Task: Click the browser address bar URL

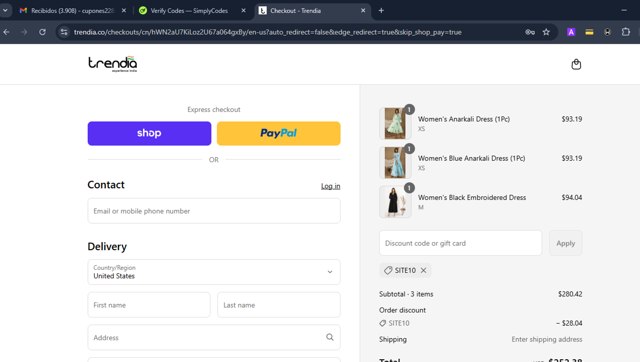Action: (267, 32)
